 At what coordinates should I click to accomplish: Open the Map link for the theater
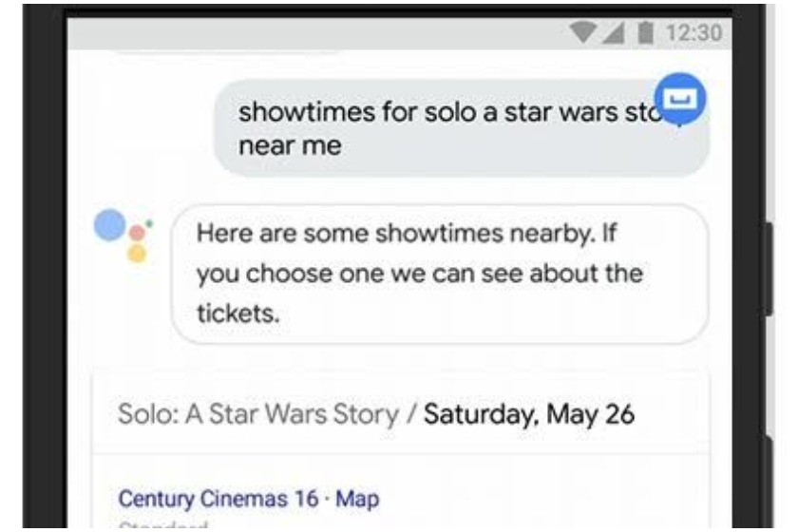[x=357, y=499]
